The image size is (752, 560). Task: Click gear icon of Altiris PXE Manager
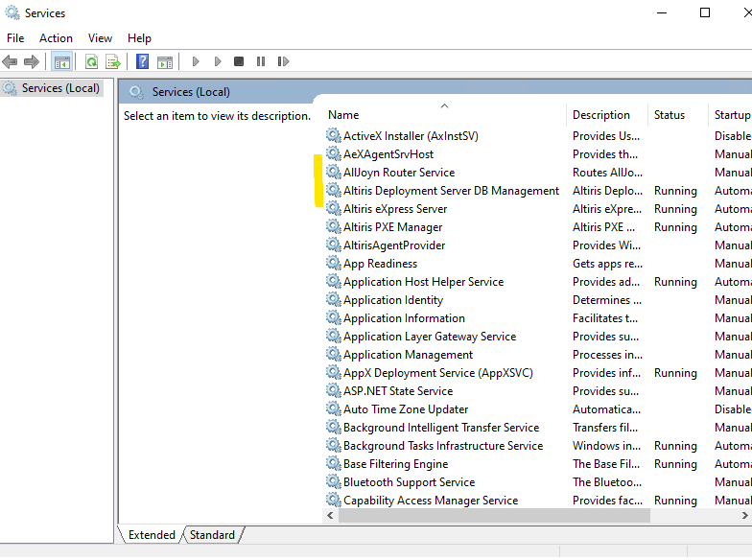pos(334,226)
